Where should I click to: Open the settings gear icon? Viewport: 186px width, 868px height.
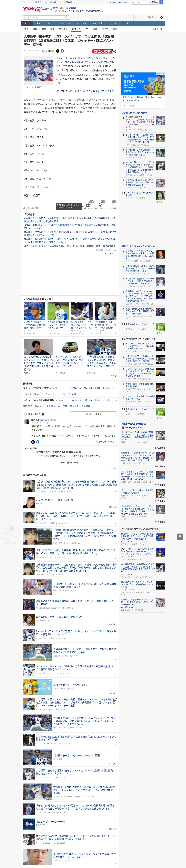161,17
